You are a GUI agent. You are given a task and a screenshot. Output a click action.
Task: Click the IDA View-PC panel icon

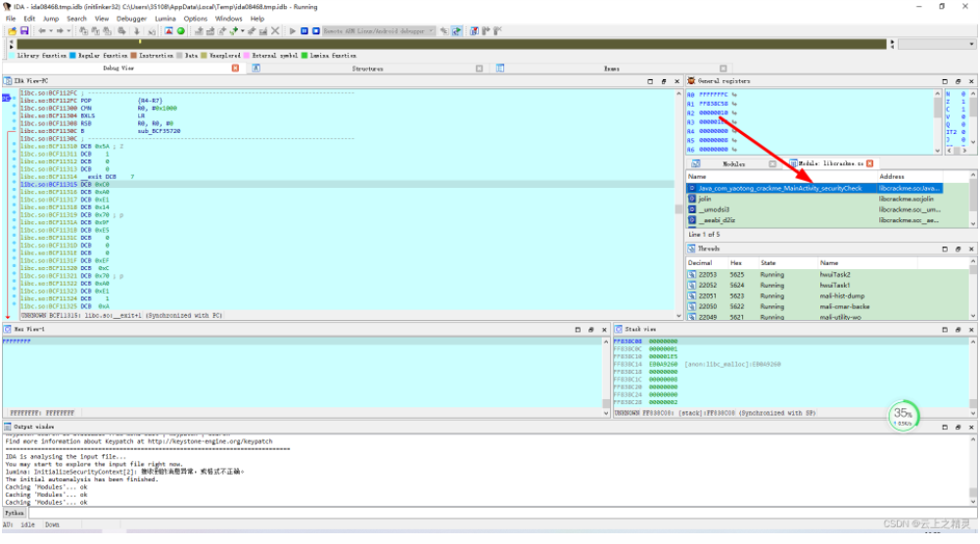[8, 81]
